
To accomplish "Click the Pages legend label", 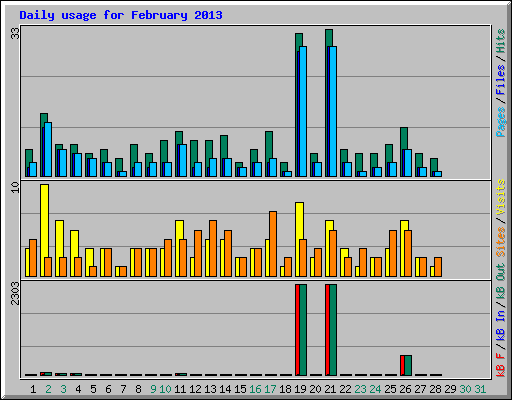I will (x=501, y=122).
